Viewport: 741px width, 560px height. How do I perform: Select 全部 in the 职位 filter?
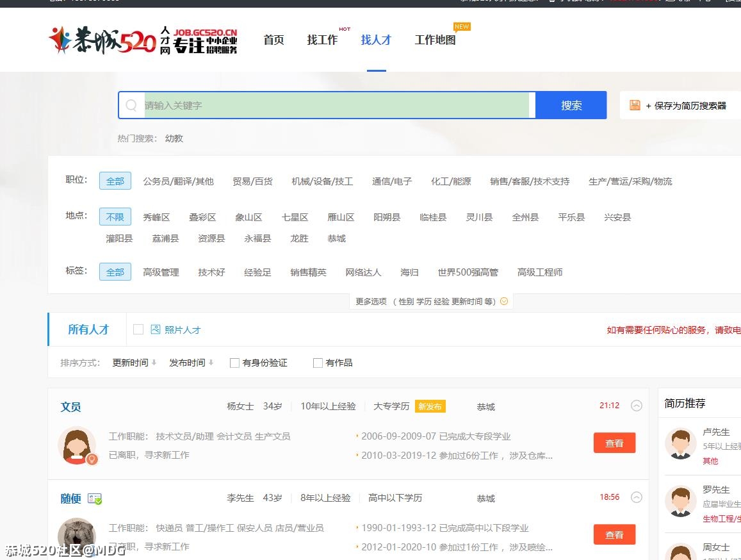tap(115, 181)
